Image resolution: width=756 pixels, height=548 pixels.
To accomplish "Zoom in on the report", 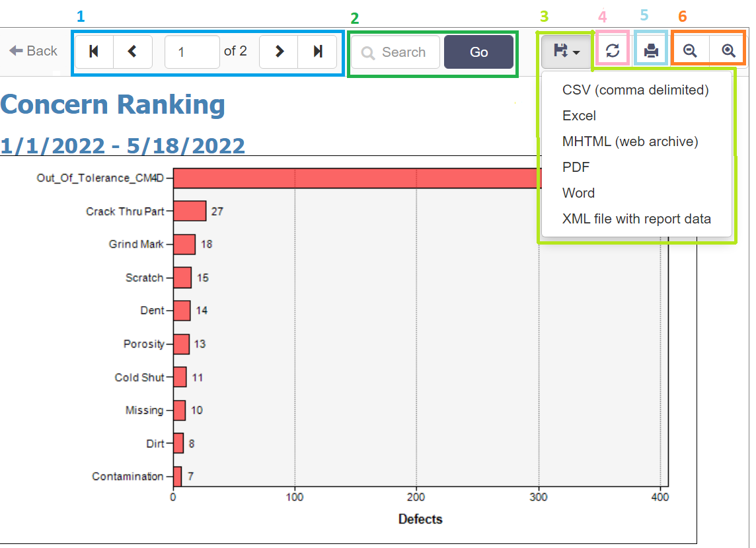I will click(x=728, y=52).
